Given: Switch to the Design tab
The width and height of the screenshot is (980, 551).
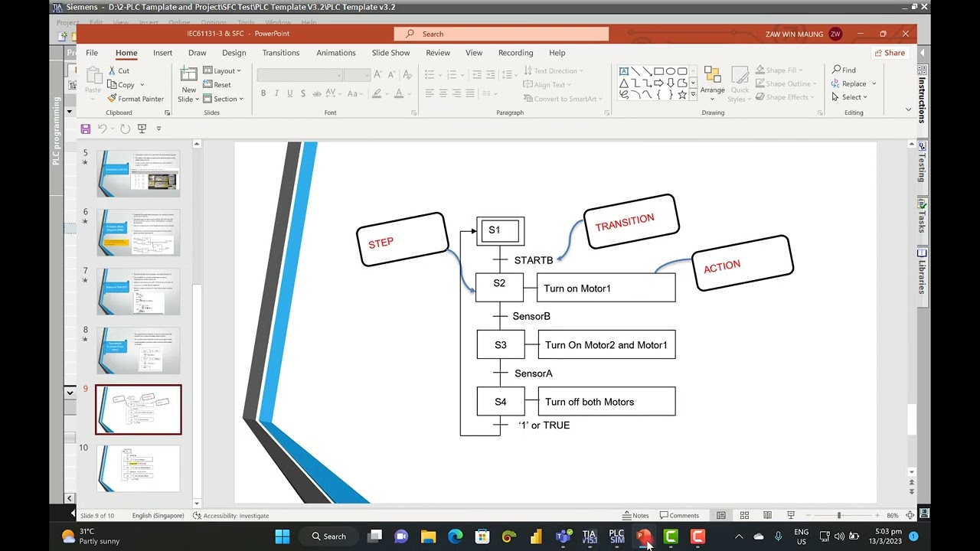Looking at the screenshot, I should [234, 53].
